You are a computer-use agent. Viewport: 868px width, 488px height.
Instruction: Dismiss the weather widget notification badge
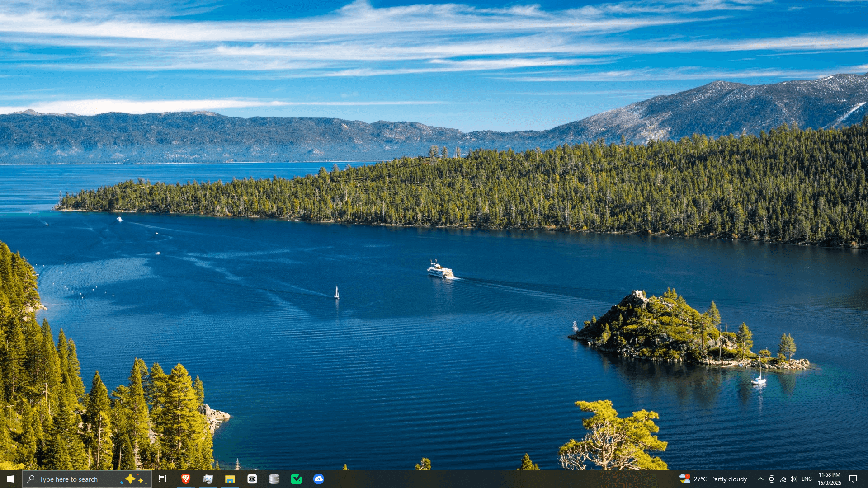click(x=689, y=476)
